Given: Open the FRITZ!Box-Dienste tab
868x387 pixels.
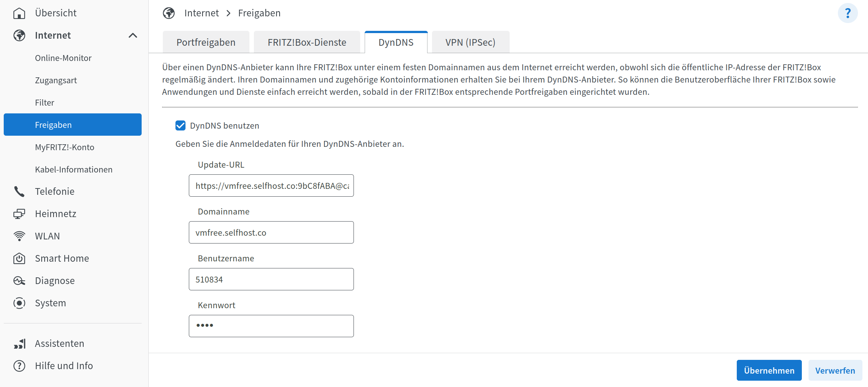Looking at the screenshot, I should click(x=307, y=42).
